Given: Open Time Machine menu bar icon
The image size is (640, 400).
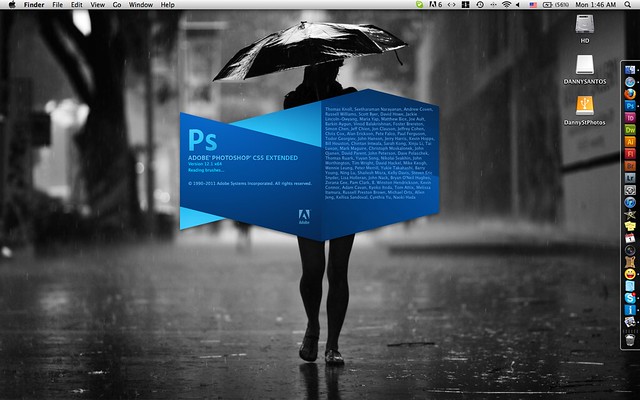Looking at the screenshot, I should 480,5.
